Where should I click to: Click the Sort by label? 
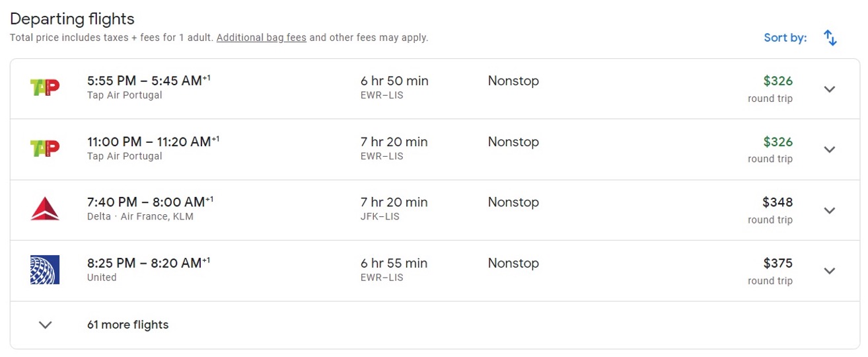(785, 38)
